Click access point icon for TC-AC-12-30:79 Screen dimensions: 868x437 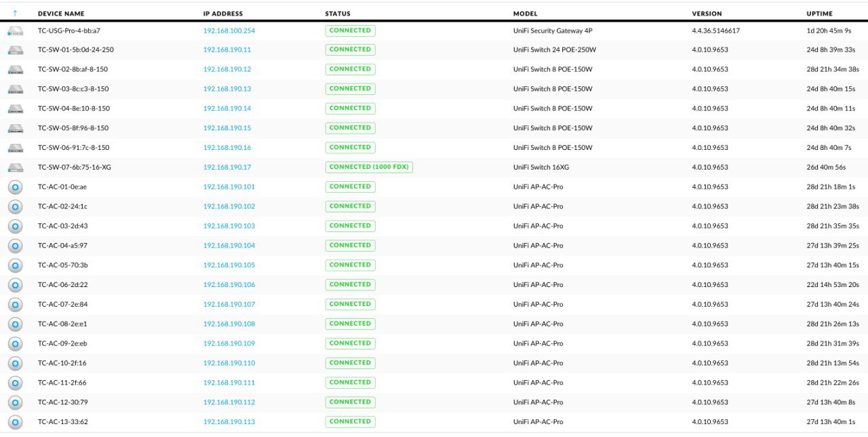coord(15,402)
